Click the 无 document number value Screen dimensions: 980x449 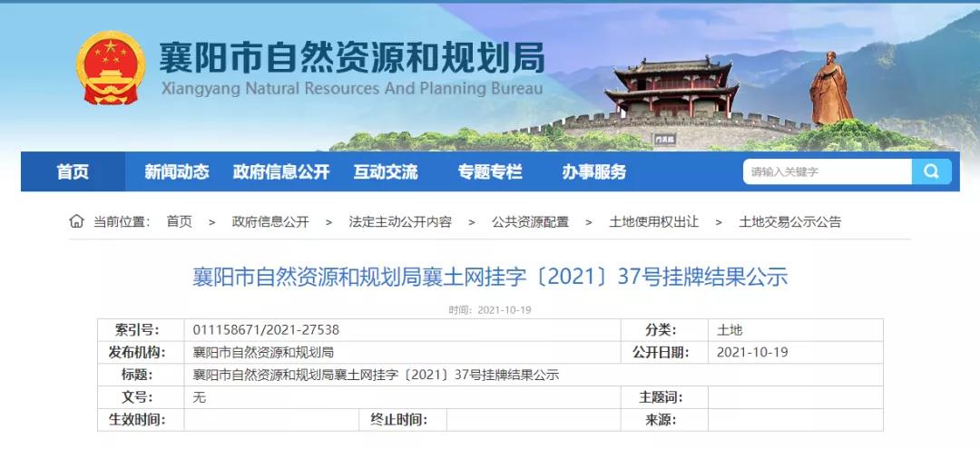pos(200,397)
